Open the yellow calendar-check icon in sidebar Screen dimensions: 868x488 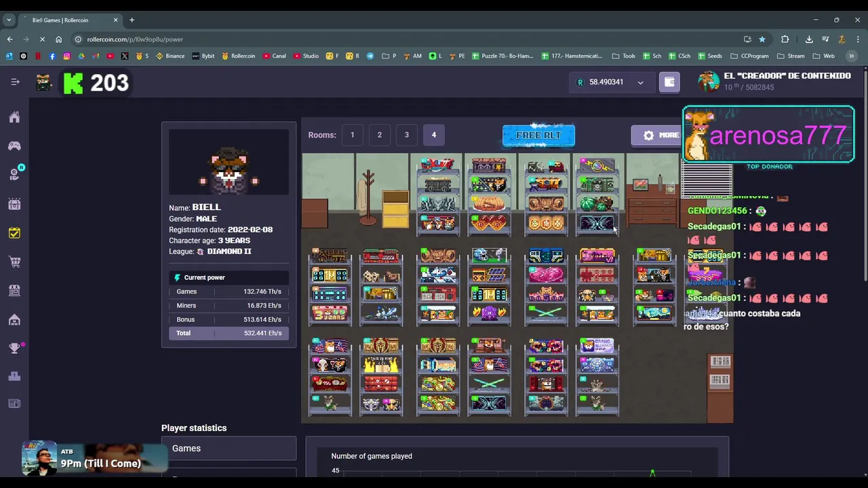coord(14,233)
